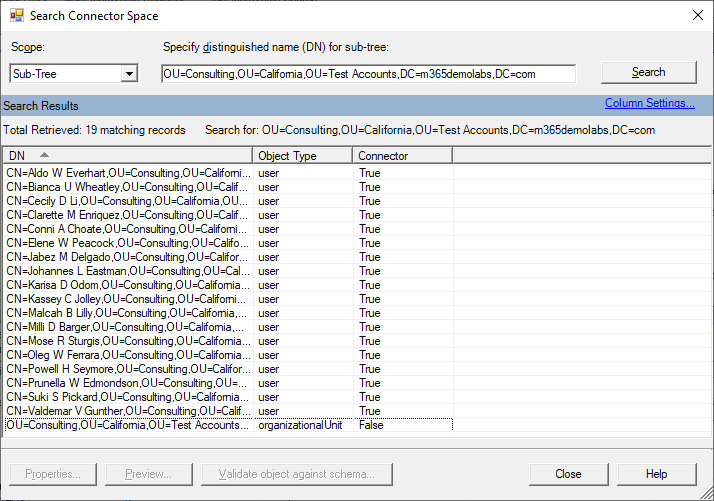Open the Column Settings link
This screenshot has height=501, width=714.
point(649,103)
